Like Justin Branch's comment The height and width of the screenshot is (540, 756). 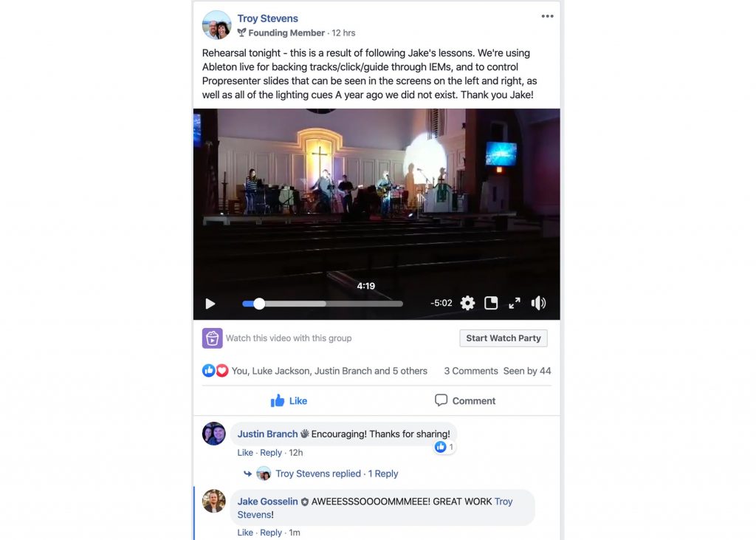click(245, 453)
